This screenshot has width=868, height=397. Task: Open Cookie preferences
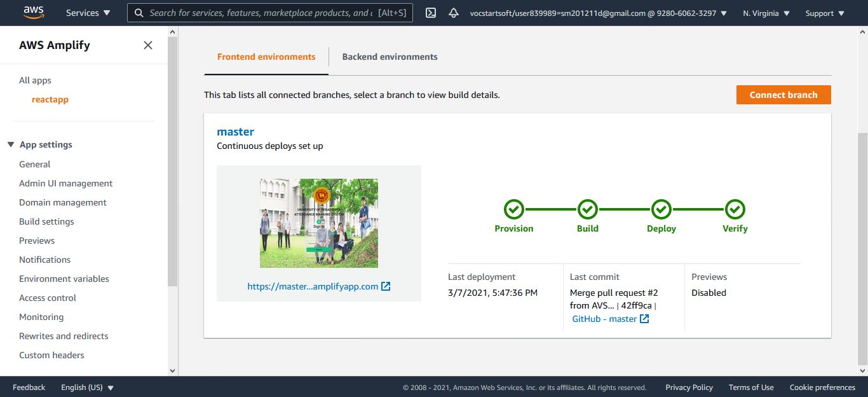click(x=822, y=387)
